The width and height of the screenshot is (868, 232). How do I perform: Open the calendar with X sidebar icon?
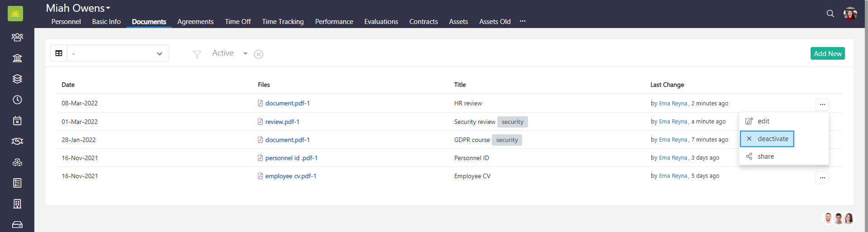click(17, 120)
